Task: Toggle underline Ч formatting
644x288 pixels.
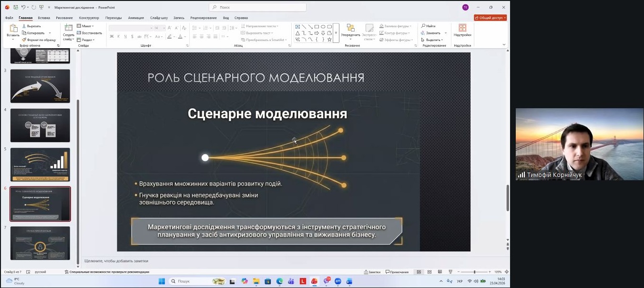Action: click(125, 36)
